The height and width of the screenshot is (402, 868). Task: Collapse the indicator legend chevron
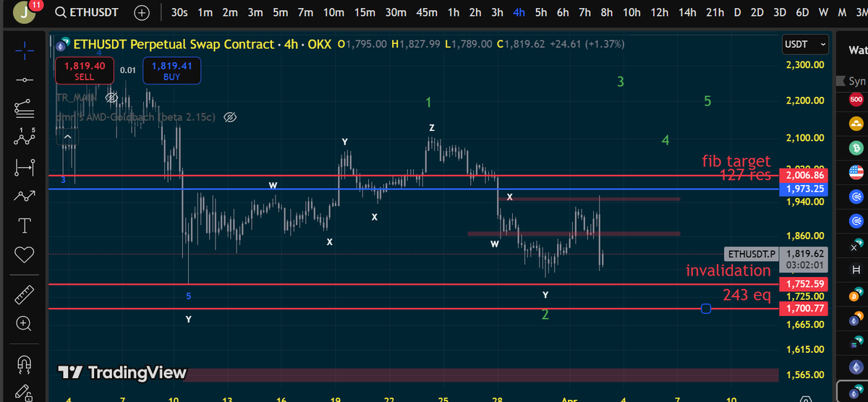pos(67,137)
